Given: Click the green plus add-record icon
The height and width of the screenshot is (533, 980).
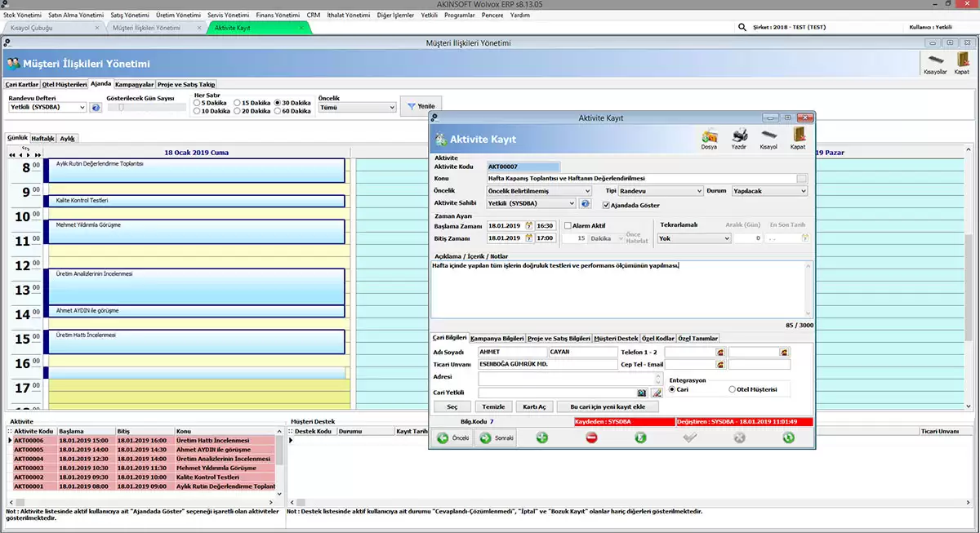Looking at the screenshot, I should [x=541, y=438].
